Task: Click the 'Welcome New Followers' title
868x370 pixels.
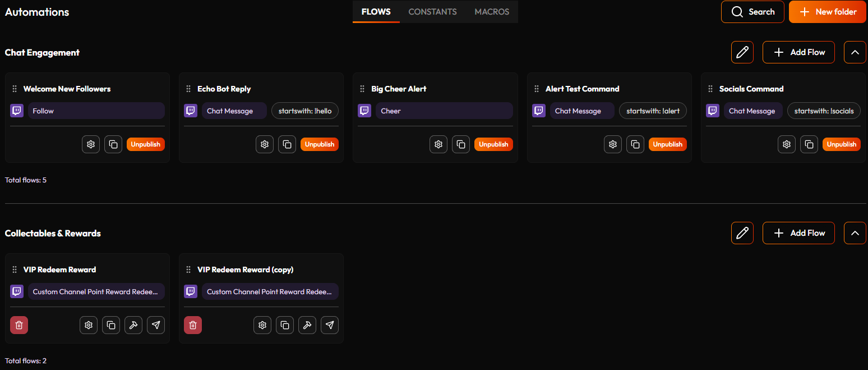Action: coord(67,89)
